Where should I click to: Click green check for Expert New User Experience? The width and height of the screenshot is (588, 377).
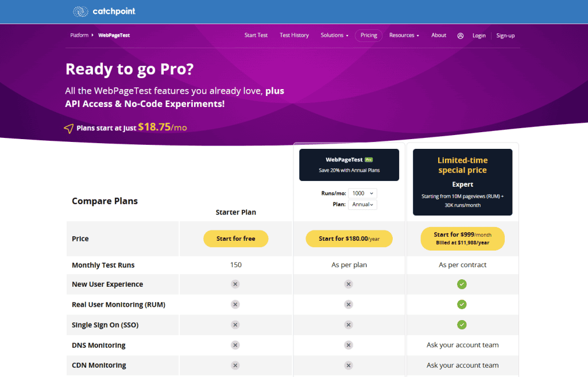tap(462, 284)
